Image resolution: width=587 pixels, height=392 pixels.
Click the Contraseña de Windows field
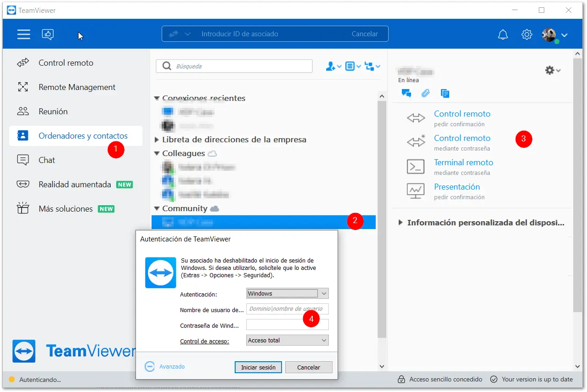pos(288,325)
